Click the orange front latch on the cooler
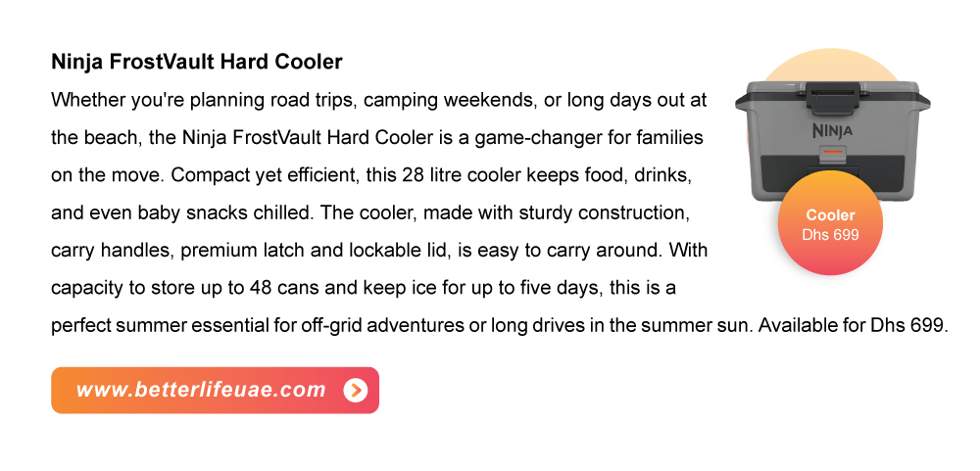This screenshot has height=471, width=980. (832, 152)
